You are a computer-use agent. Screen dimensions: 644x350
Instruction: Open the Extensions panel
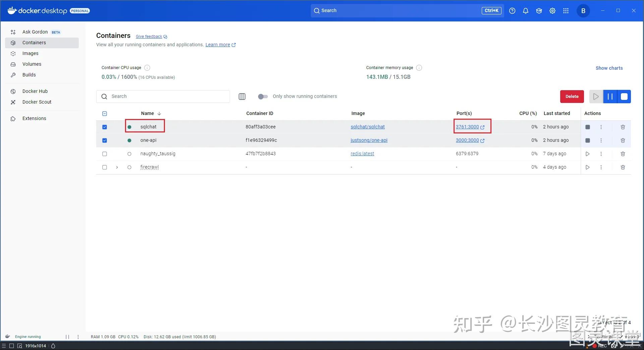coord(34,118)
